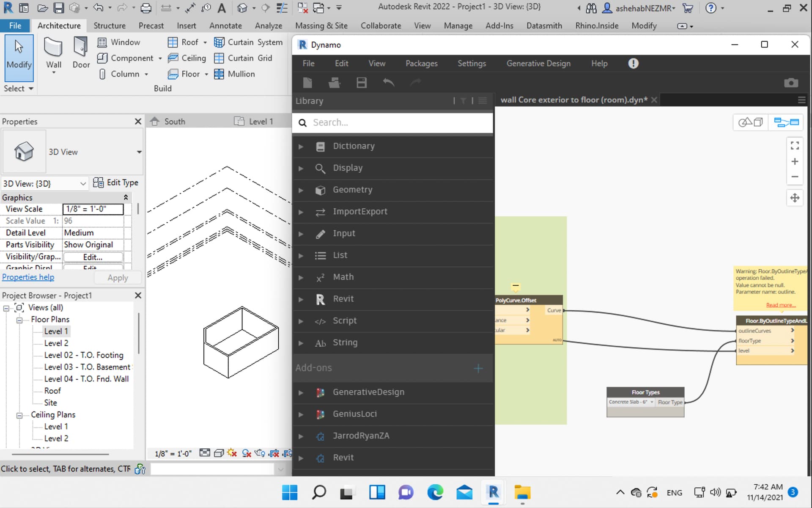Collapse the Floor Plans tree node
This screenshot has width=812, height=508.
[19, 320]
